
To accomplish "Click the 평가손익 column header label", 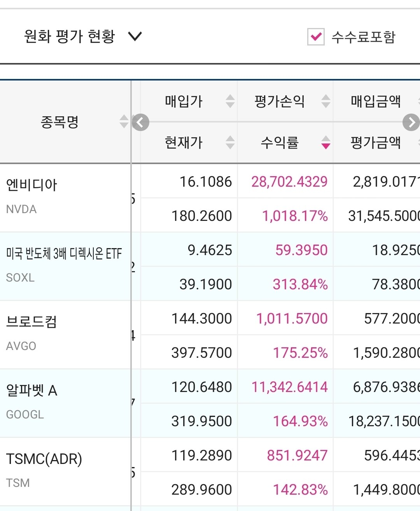I will (x=279, y=101).
